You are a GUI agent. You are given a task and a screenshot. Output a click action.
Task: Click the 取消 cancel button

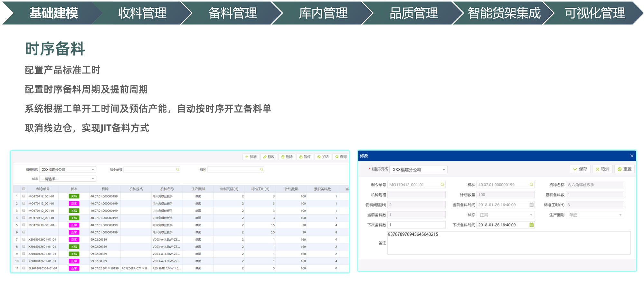(x=602, y=169)
